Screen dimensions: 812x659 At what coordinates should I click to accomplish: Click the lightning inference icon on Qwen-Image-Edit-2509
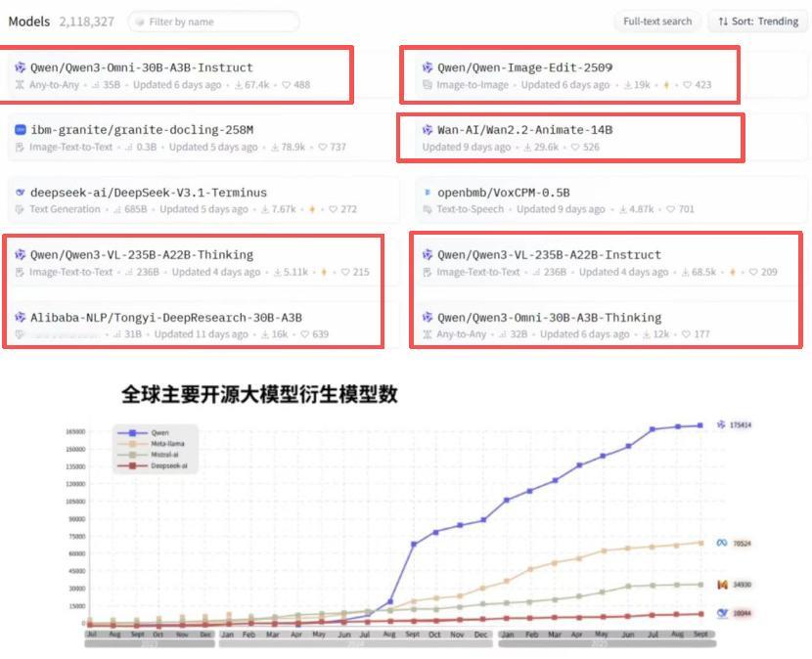click(666, 85)
